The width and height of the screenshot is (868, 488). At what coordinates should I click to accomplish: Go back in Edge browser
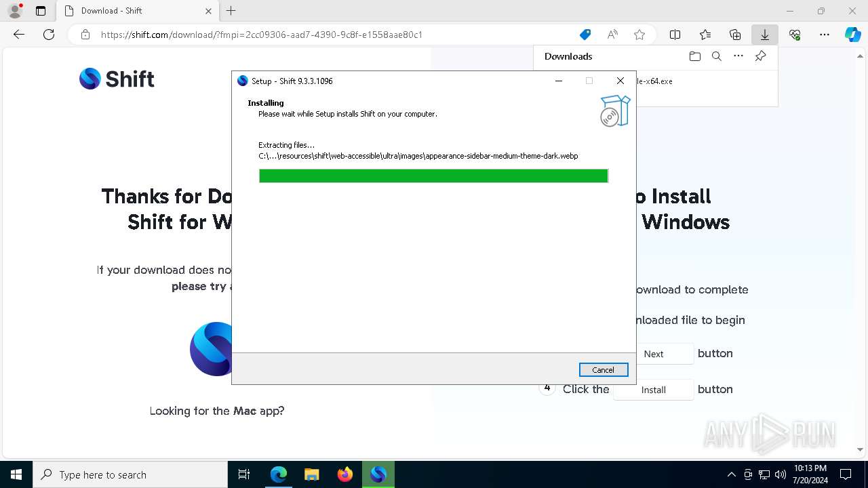click(18, 35)
